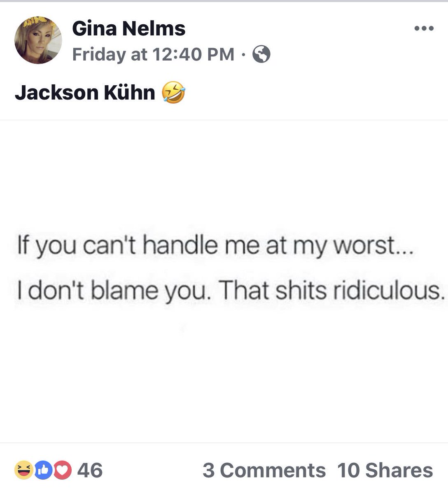Click the red heart Love reaction icon
Screen dimensions: 448x494
[x=62, y=470]
